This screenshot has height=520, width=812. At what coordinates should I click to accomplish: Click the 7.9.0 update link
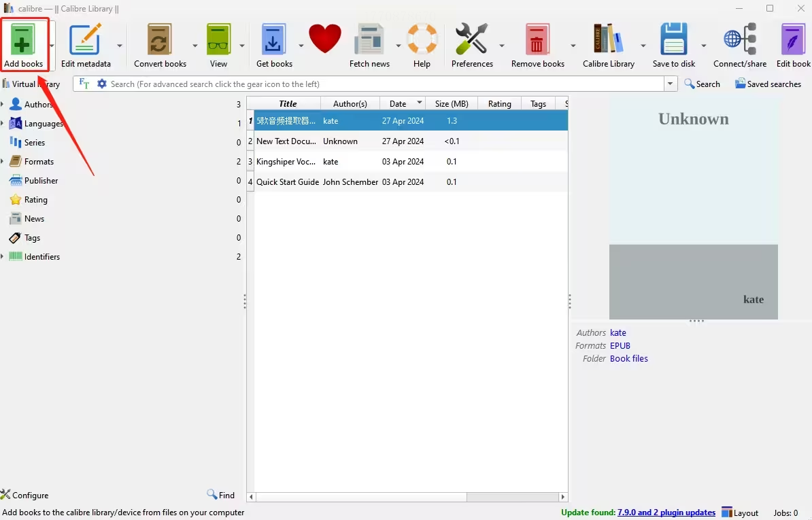coord(666,513)
